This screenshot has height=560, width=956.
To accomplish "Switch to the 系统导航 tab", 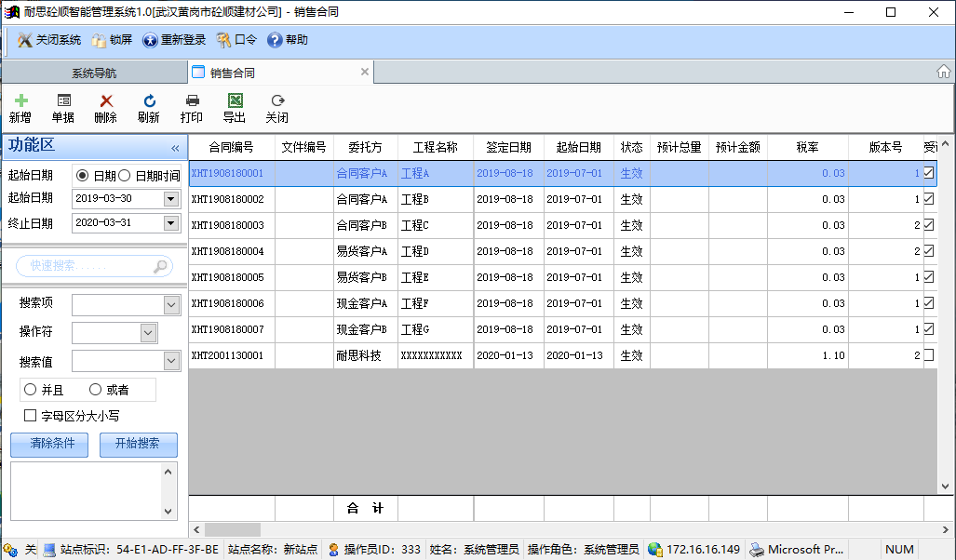I will point(94,73).
